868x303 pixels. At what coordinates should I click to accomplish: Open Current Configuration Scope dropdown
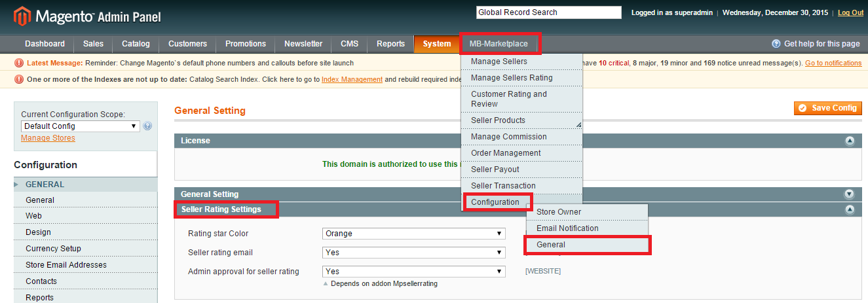(x=81, y=126)
